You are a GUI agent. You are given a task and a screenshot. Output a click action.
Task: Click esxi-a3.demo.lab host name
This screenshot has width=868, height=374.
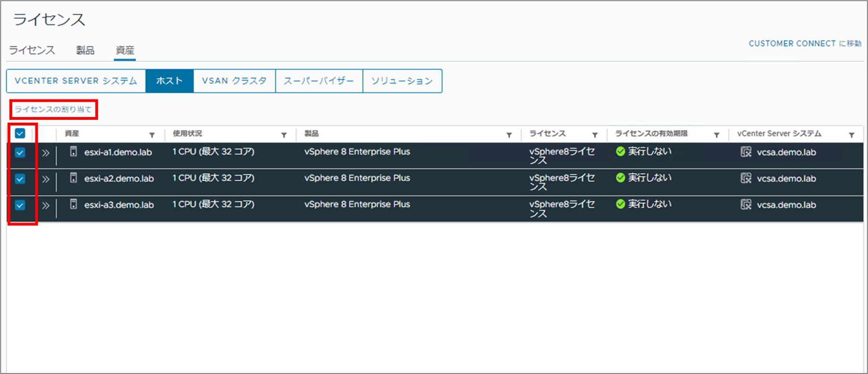(x=119, y=205)
